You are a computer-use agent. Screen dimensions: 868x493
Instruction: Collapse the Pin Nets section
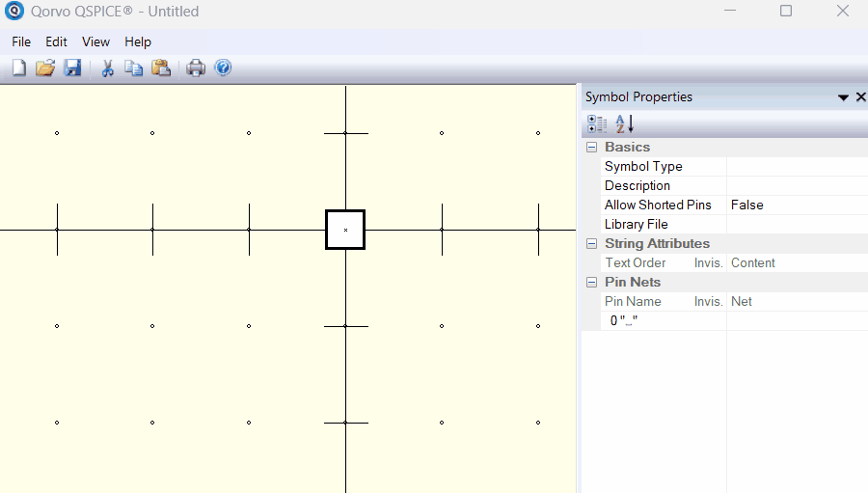(x=591, y=283)
